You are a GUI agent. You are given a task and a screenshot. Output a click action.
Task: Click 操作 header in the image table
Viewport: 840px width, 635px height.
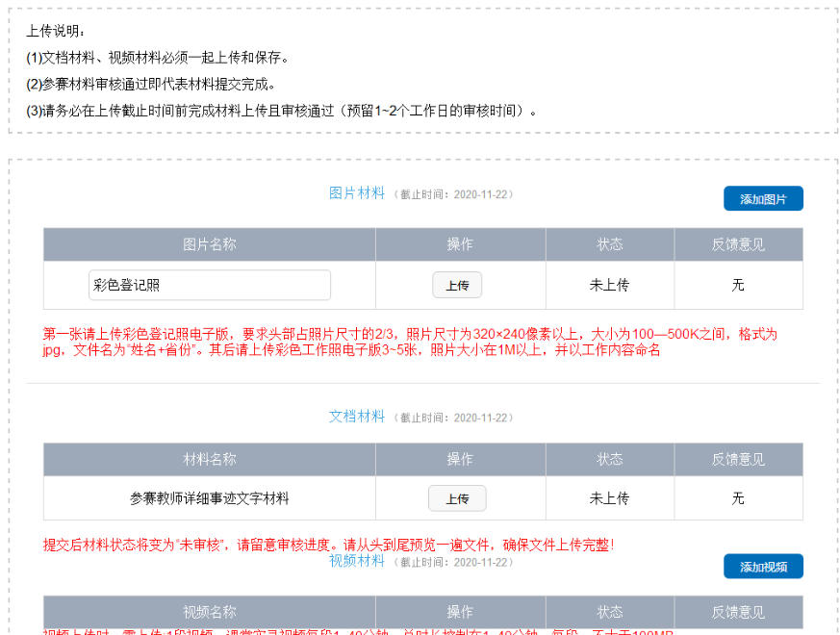pyautogui.click(x=460, y=244)
